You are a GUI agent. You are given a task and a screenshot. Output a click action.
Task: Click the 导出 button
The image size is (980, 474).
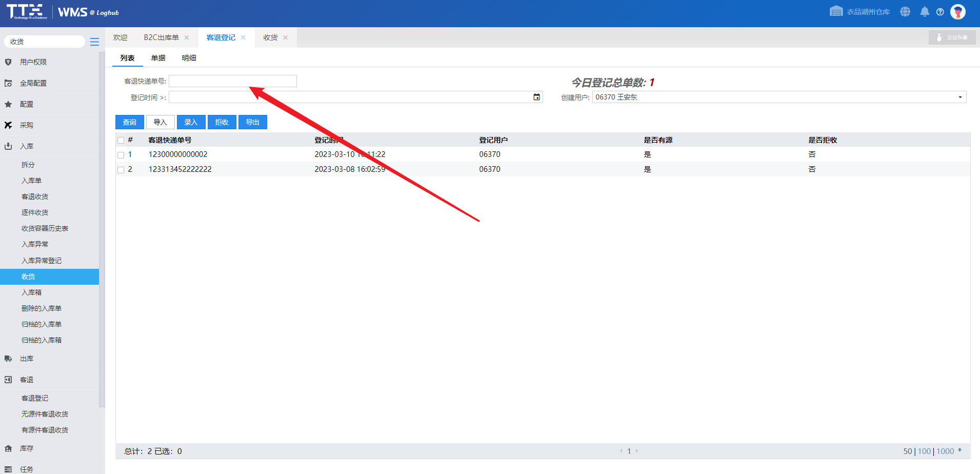pos(252,122)
